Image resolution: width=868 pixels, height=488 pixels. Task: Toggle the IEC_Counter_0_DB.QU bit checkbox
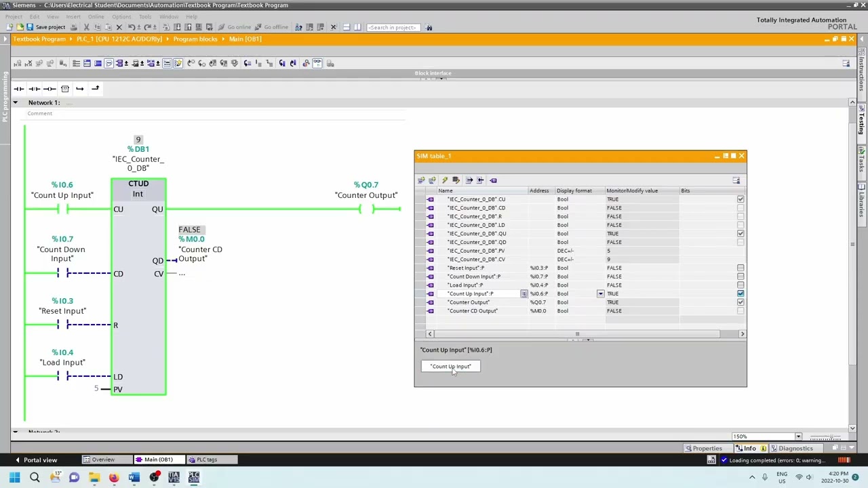click(x=741, y=233)
